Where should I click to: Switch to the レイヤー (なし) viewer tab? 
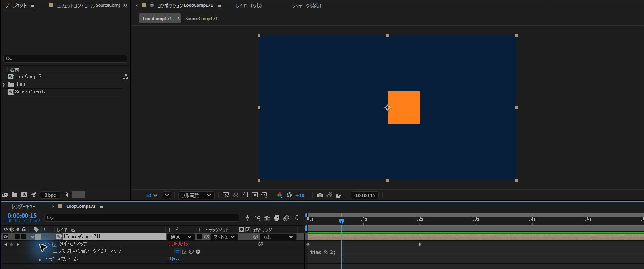pyautogui.click(x=249, y=6)
